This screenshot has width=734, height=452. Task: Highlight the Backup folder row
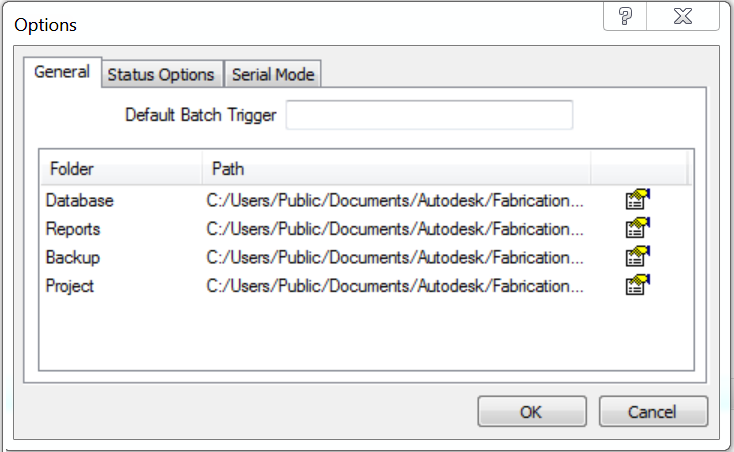73,257
